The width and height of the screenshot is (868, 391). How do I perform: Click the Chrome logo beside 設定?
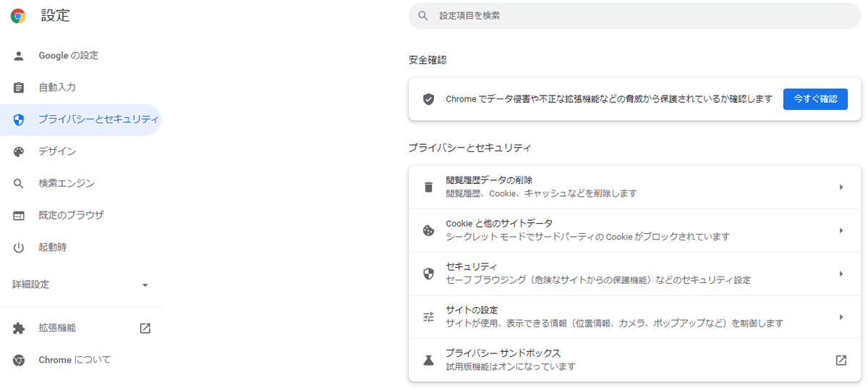point(18,16)
